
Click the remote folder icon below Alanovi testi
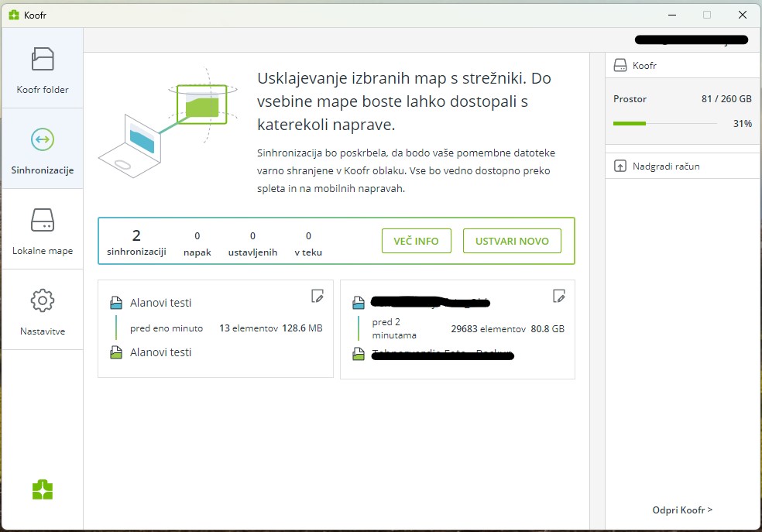(x=116, y=353)
